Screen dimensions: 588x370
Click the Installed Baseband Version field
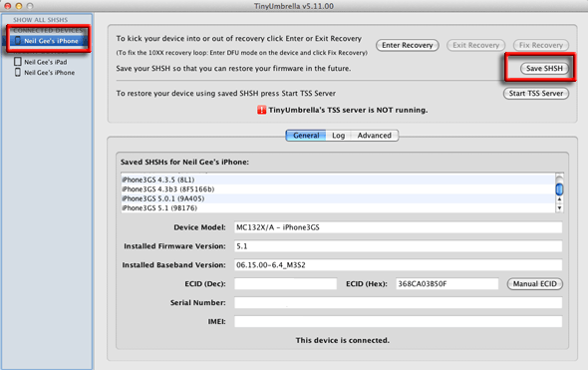[399, 265]
